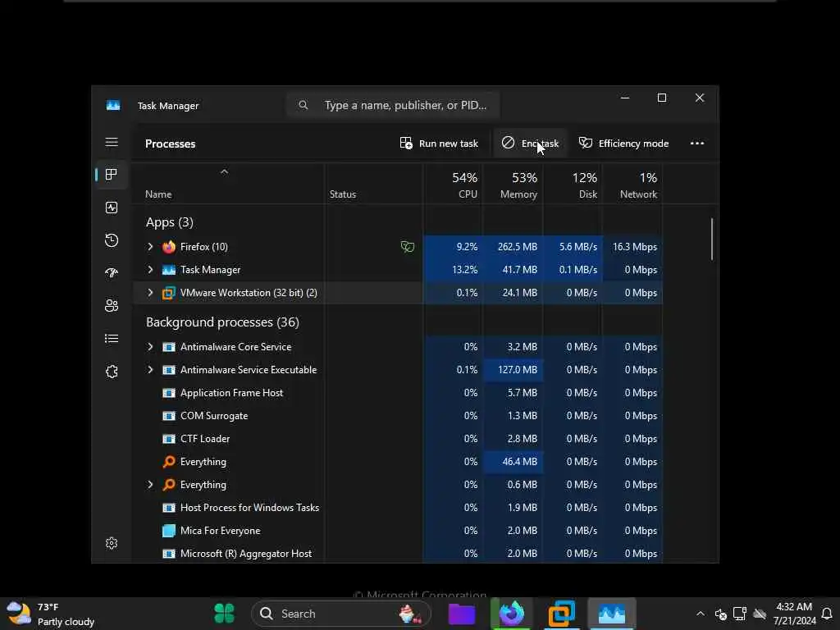Expand the Firefox (10) process group
The width and height of the screenshot is (840, 630).
click(151, 247)
